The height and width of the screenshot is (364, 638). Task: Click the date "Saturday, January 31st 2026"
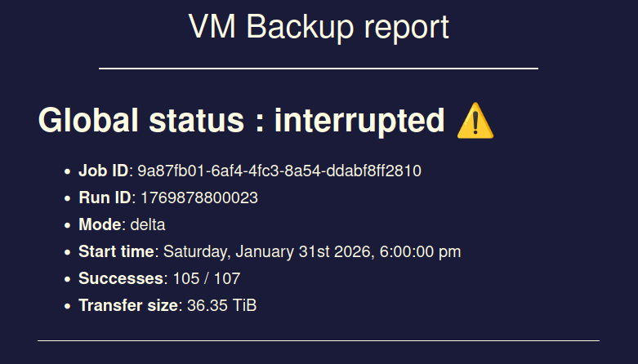(x=266, y=251)
